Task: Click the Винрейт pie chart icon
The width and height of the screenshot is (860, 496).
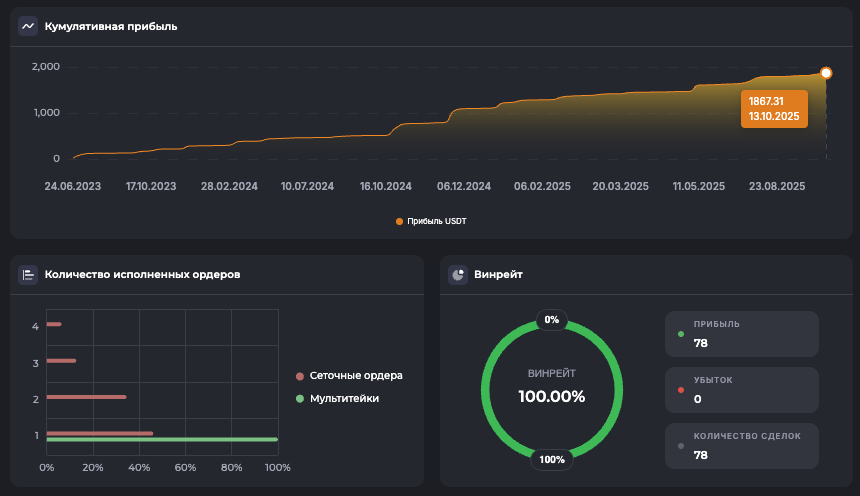Action: [x=458, y=274]
